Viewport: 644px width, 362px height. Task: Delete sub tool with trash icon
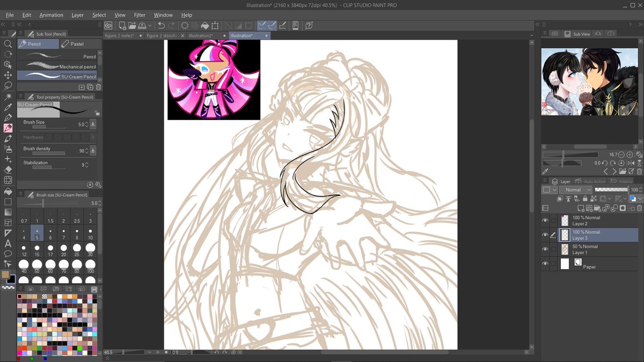pos(98,86)
